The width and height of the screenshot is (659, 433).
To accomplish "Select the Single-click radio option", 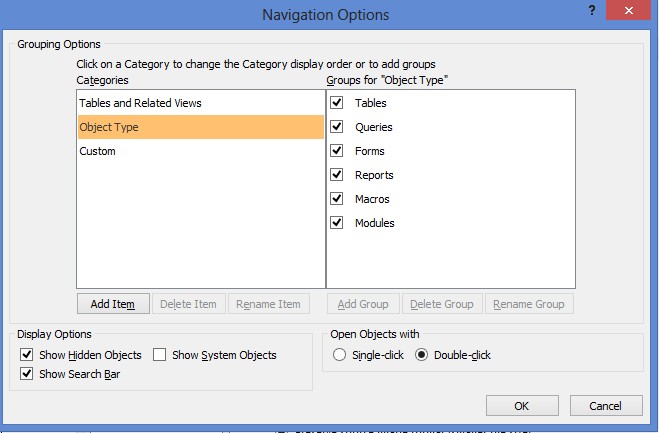I will (340, 355).
